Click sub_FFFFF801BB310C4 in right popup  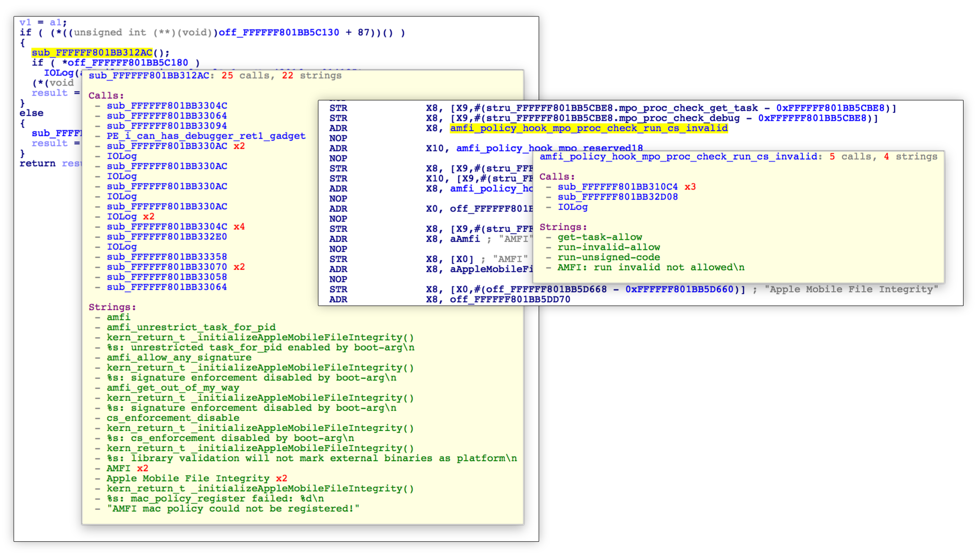pos(617,187)
